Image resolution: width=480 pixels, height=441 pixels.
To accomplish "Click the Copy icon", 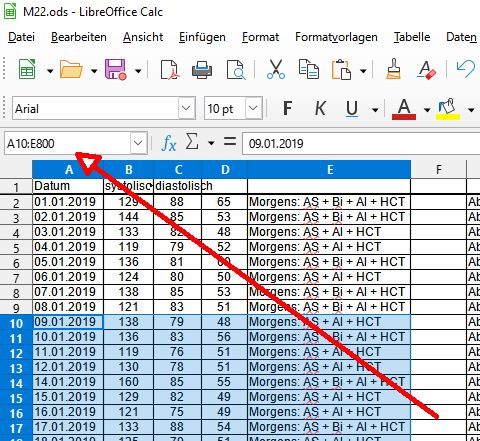I will (309, 69).
